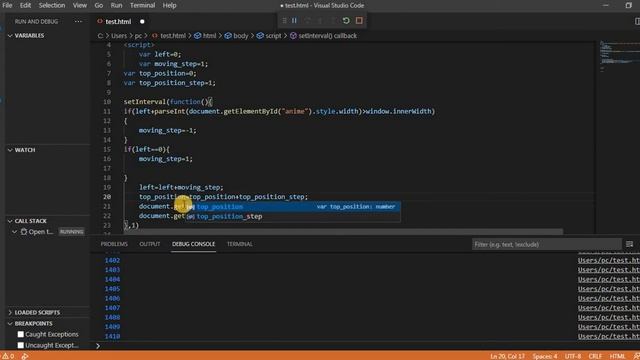Switch to the Output panel tab
The image size is (640, 360).
pyautogui.click(x=150, y=244)
